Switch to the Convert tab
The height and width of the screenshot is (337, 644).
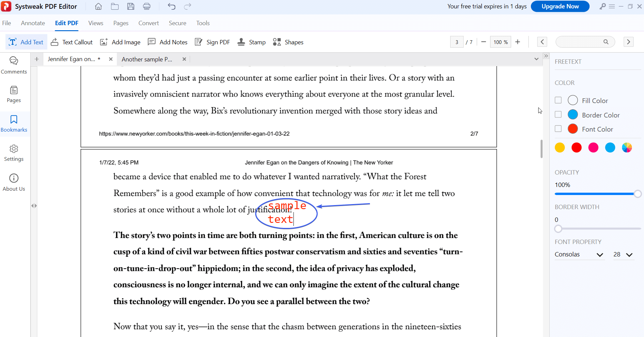click(148, 23)
